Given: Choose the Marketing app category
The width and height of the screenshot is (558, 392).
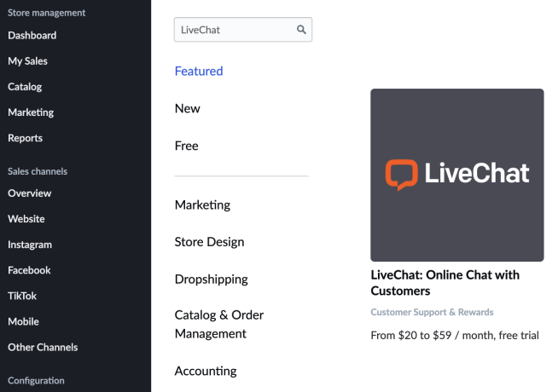Looking at the screenshot, I should point(202,205).
